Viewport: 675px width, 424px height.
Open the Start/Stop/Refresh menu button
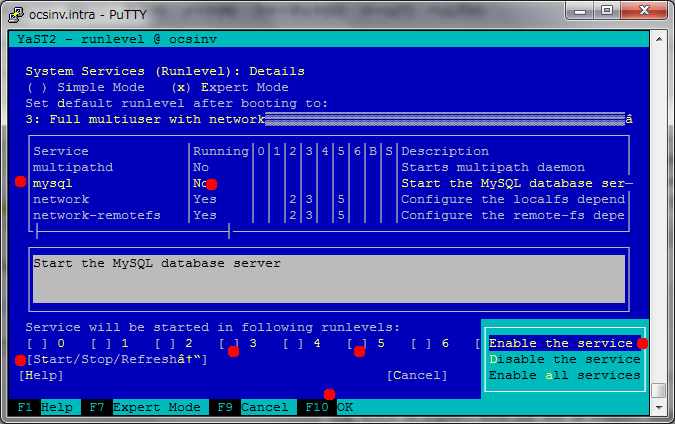117,359
